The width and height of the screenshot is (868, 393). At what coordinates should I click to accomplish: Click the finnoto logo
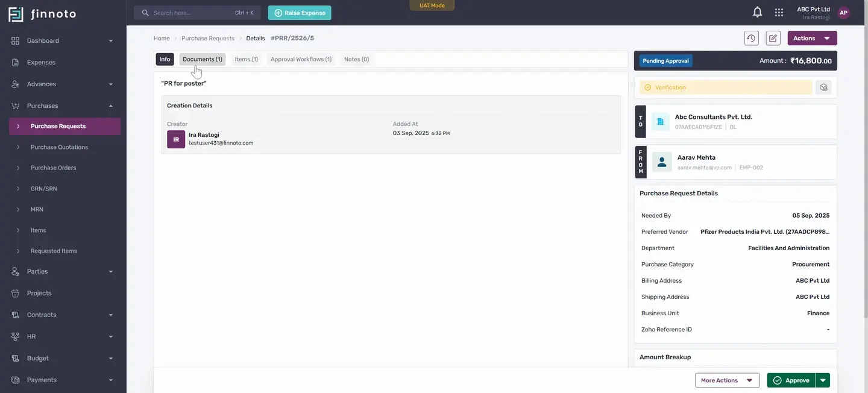(42, 14)
